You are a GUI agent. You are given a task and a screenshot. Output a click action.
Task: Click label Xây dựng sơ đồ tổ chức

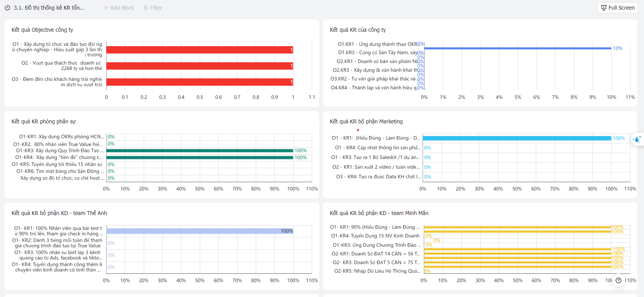click(x=62, y=178)
